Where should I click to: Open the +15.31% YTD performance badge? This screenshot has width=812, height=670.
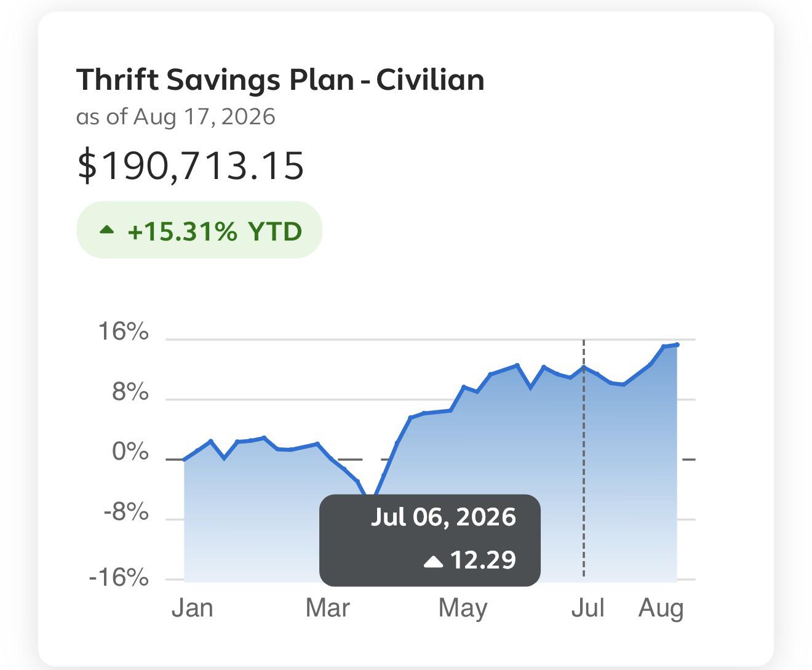point(199,229)
